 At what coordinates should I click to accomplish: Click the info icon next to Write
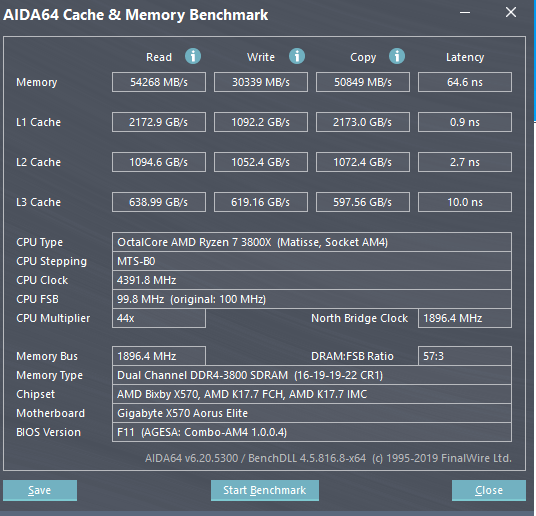pyautogui.click(x=297, y=56)
